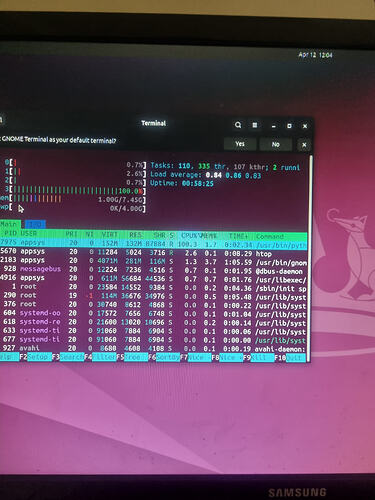
Task: Open search in Terminal header bar
Action: (238, 125)
